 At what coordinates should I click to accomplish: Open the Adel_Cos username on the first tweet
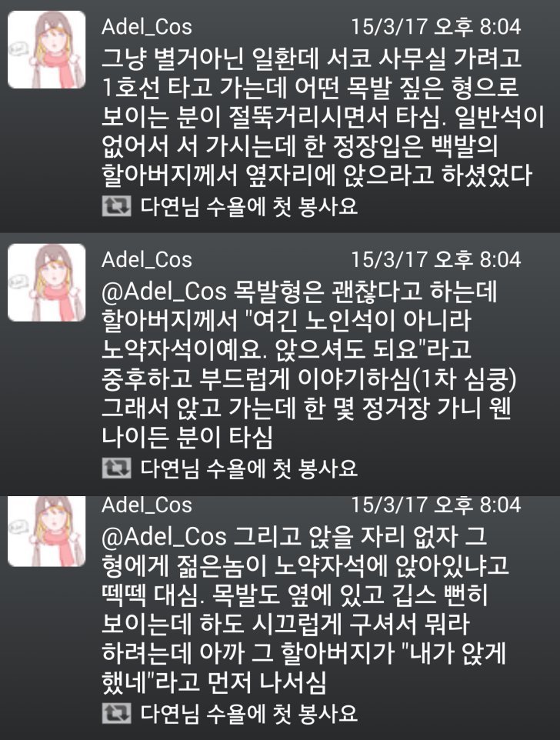pos(147,27)
